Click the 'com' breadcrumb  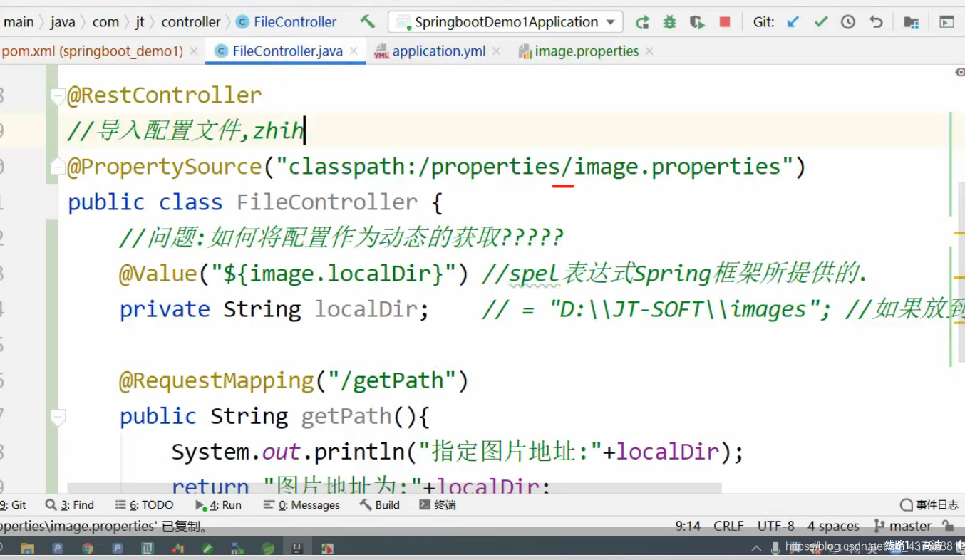click(x=105, y=22)
